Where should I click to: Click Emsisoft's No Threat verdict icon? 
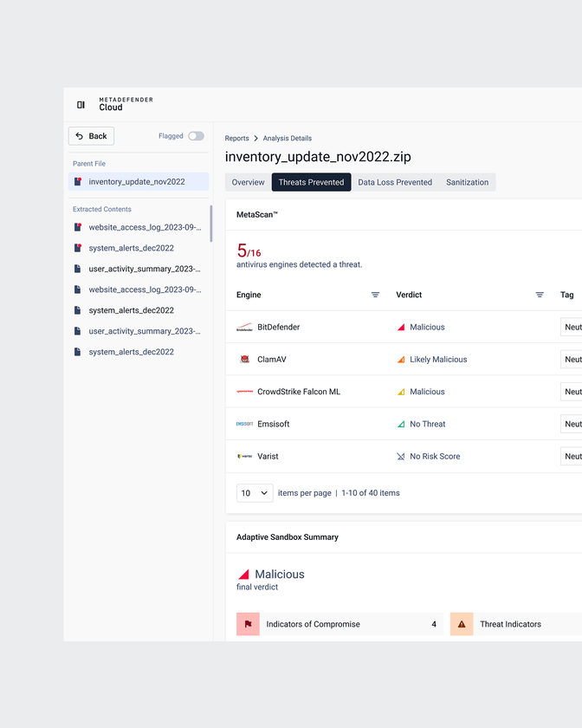point(401,424)
